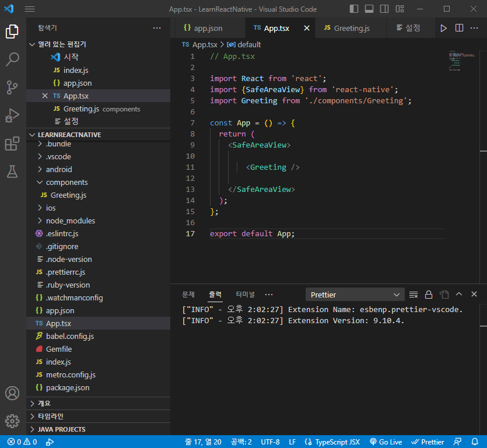Expand the node_modules folder
487x448 pixels.
[98, 221]
